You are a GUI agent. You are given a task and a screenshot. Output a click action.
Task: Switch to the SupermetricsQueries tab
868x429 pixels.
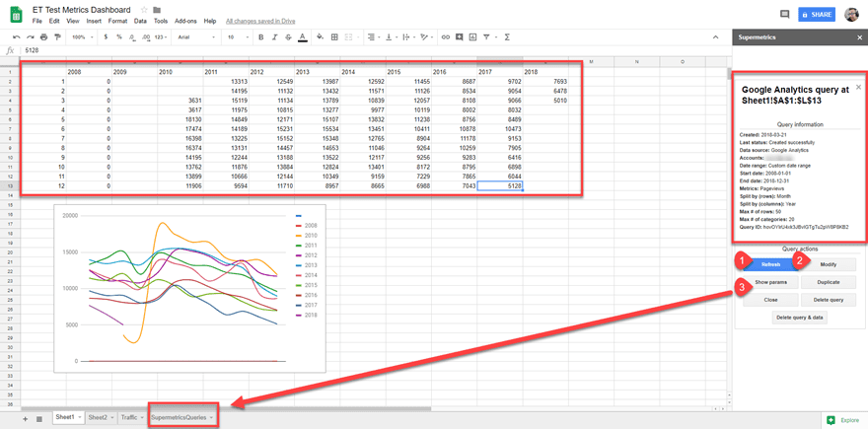[182, 417]
